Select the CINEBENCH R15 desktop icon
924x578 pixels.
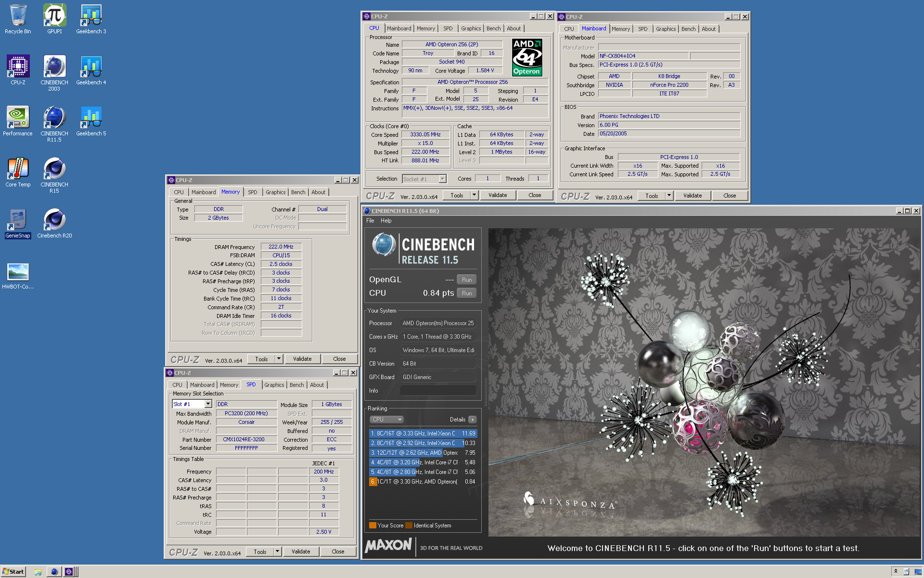pos(54,175)
